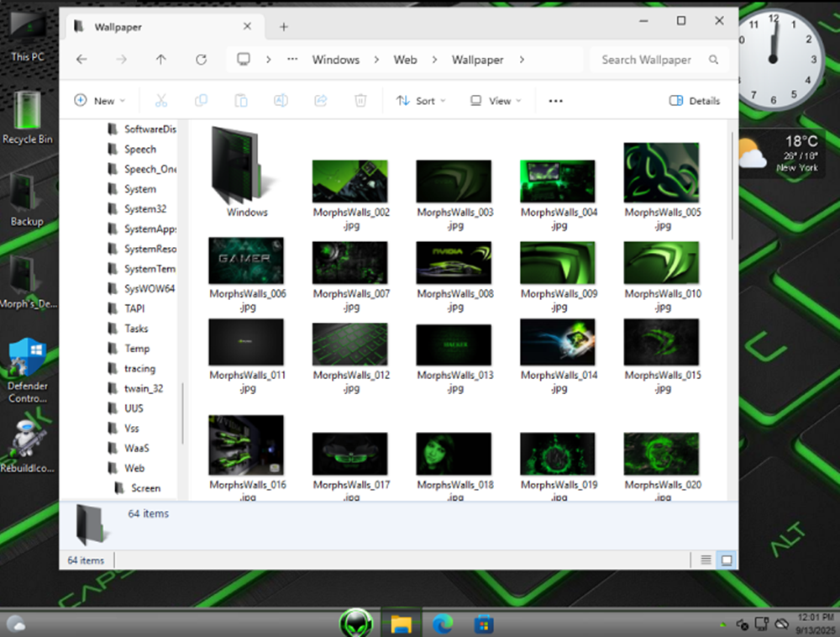
Task: Switch to details list view in status bar
Action: [706, 560]
